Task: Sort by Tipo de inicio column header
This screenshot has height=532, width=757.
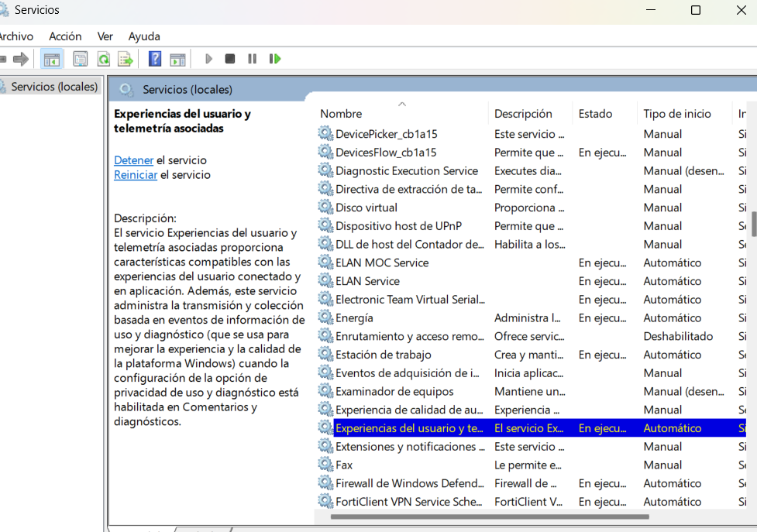Action: coord(684,113)
